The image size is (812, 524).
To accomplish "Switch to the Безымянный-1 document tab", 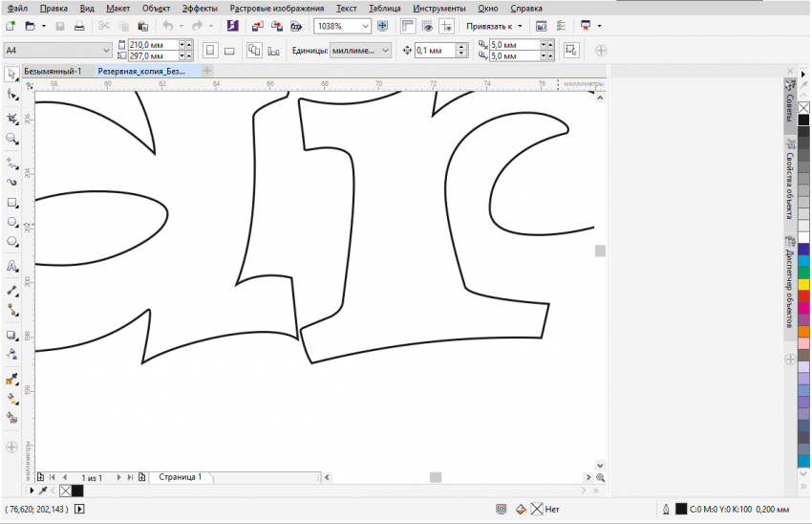I will (x=53, y=71).
